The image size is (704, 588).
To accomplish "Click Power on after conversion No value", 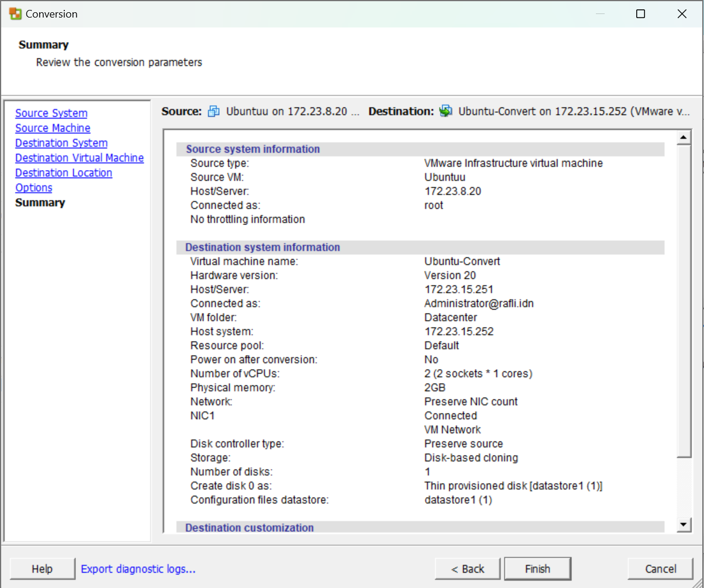I will [x=431, y=359].
